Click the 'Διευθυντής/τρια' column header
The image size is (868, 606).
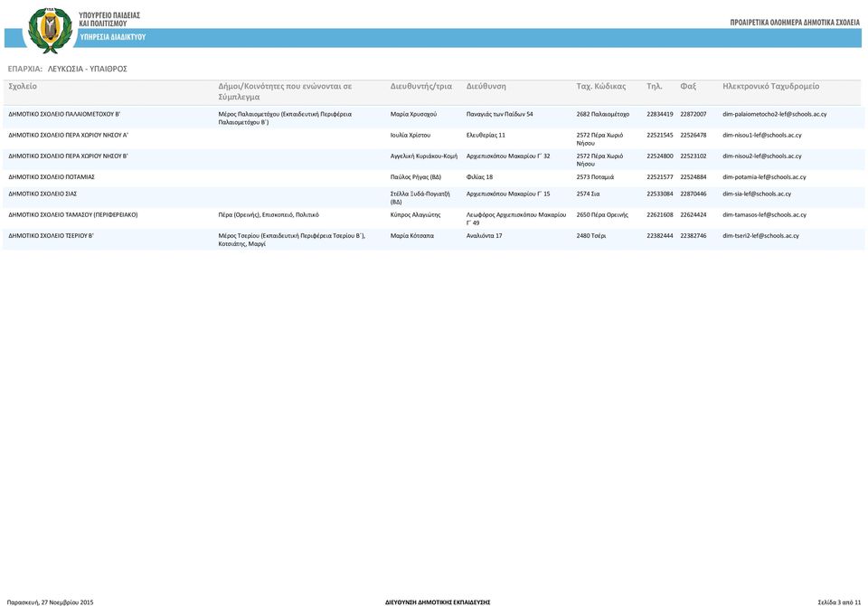tap(421, 87)
